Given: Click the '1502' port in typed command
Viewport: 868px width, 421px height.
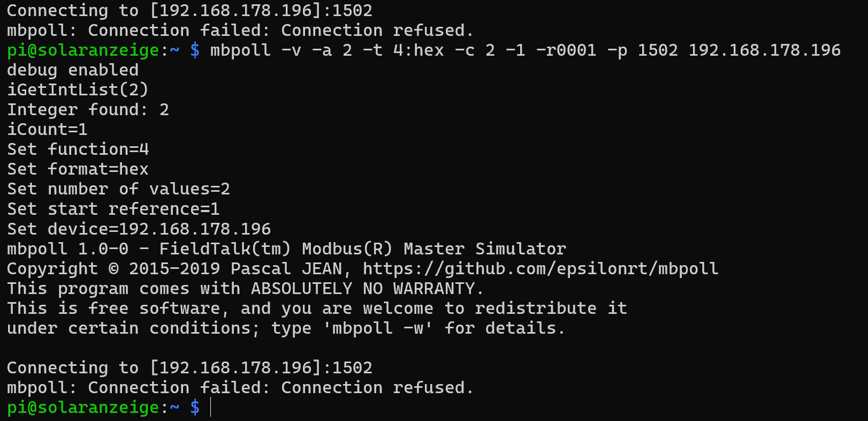Looking at the screenshot, I should click(x=658, y=50).
